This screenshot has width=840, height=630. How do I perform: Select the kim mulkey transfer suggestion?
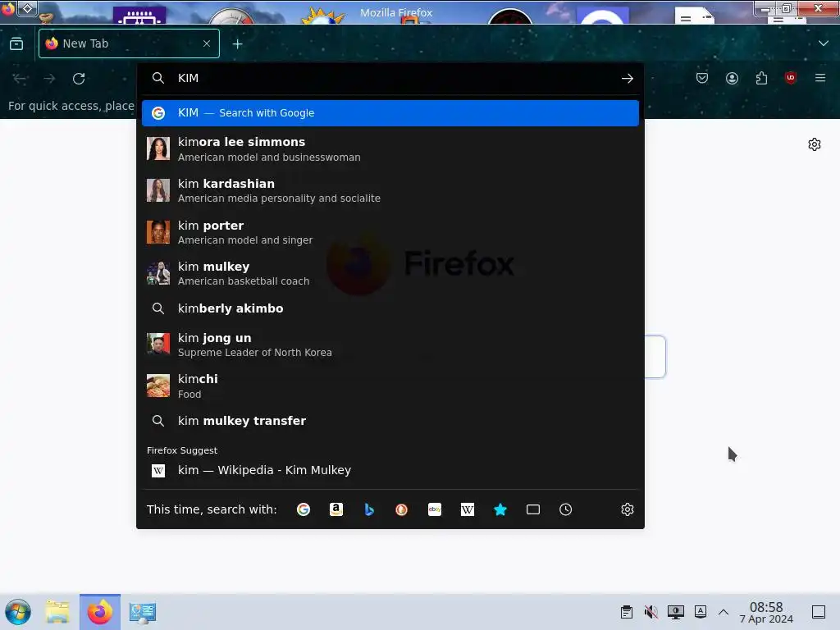[390, 421]
